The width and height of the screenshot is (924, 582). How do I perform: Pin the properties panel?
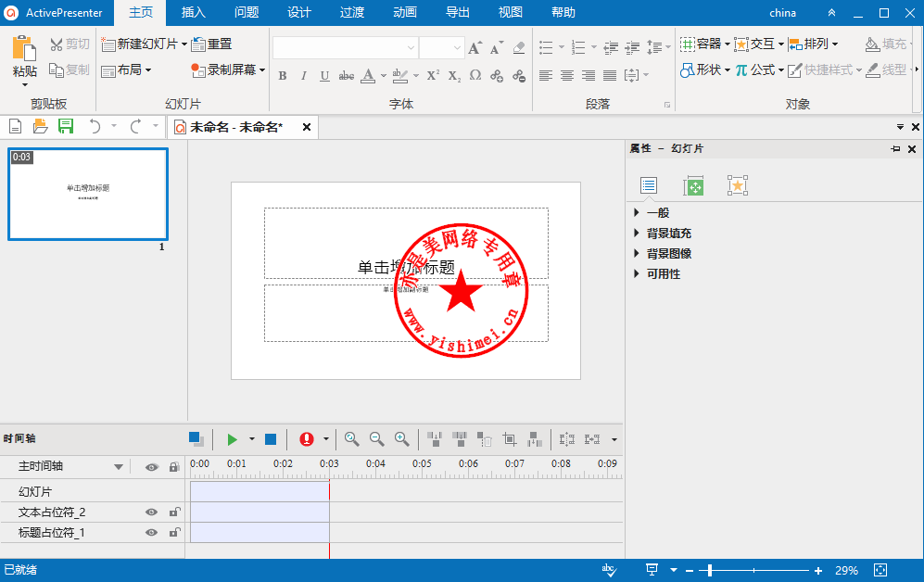(x=895, y=149)
